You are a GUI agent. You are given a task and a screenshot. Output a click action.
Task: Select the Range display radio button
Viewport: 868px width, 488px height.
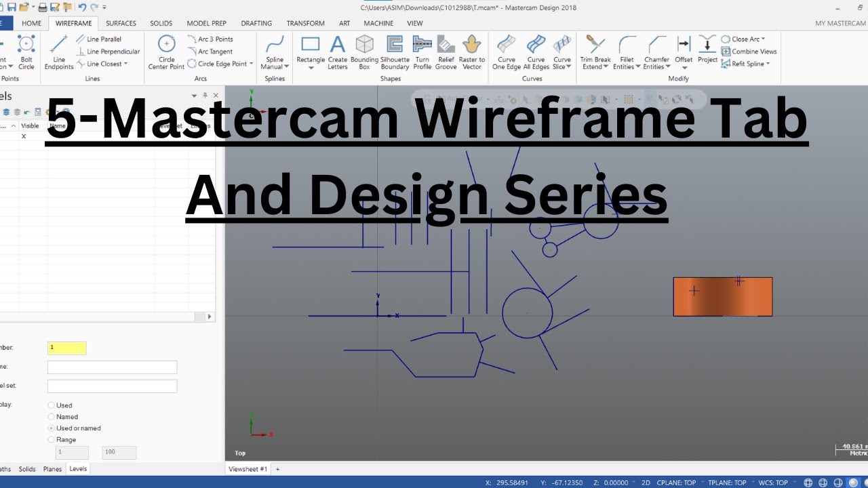[52, 440]
